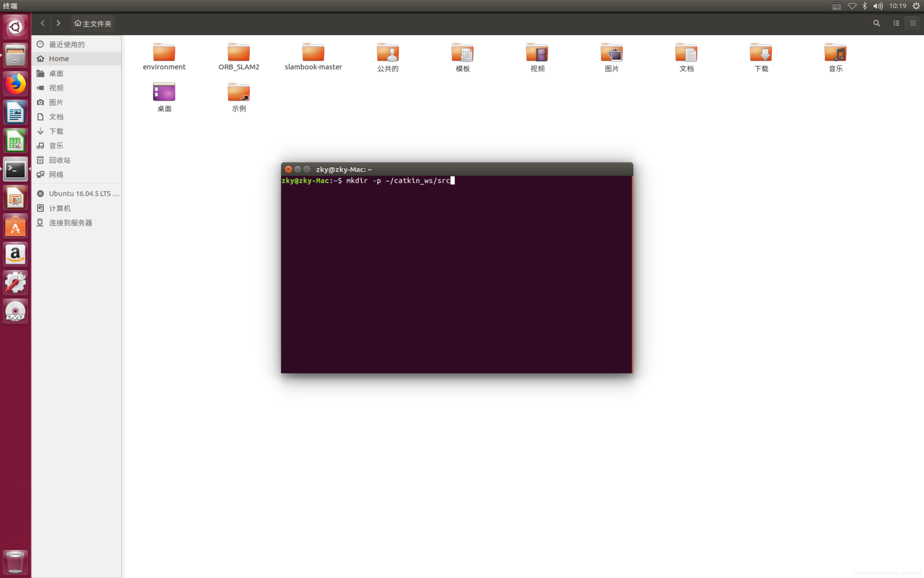Open Files manager from the dock

tap(15, 55)
